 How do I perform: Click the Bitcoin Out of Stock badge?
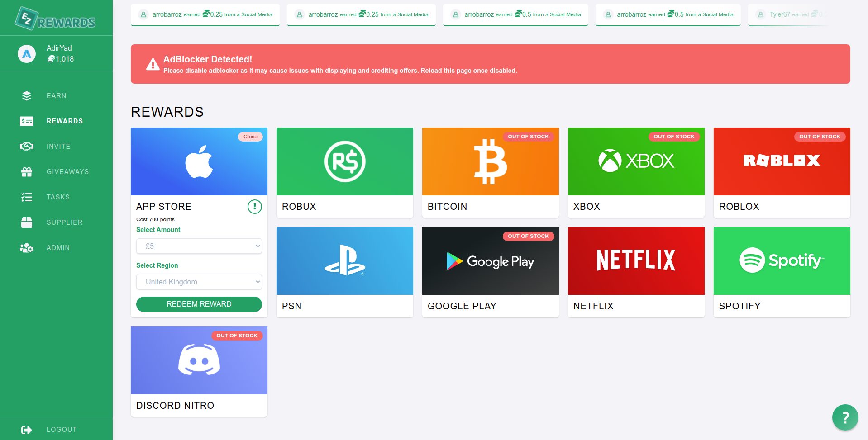tap(528, 137)
